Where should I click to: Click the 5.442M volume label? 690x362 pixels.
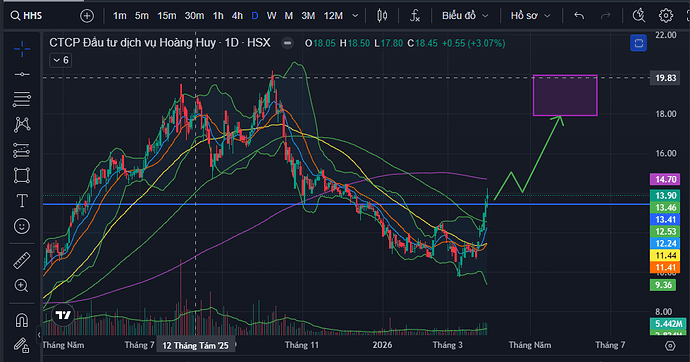[x=668, y=324]
